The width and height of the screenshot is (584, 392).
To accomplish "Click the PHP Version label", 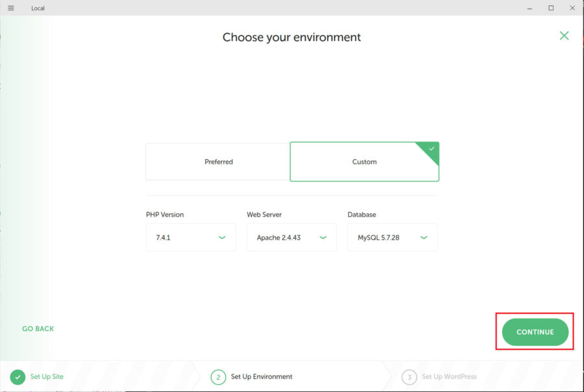I will pos(165,215).
